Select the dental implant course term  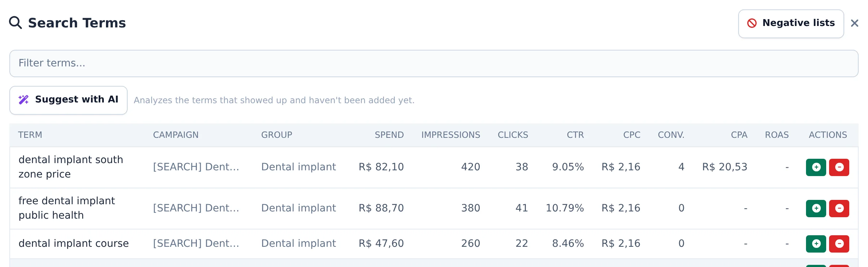tap(74, 244)
